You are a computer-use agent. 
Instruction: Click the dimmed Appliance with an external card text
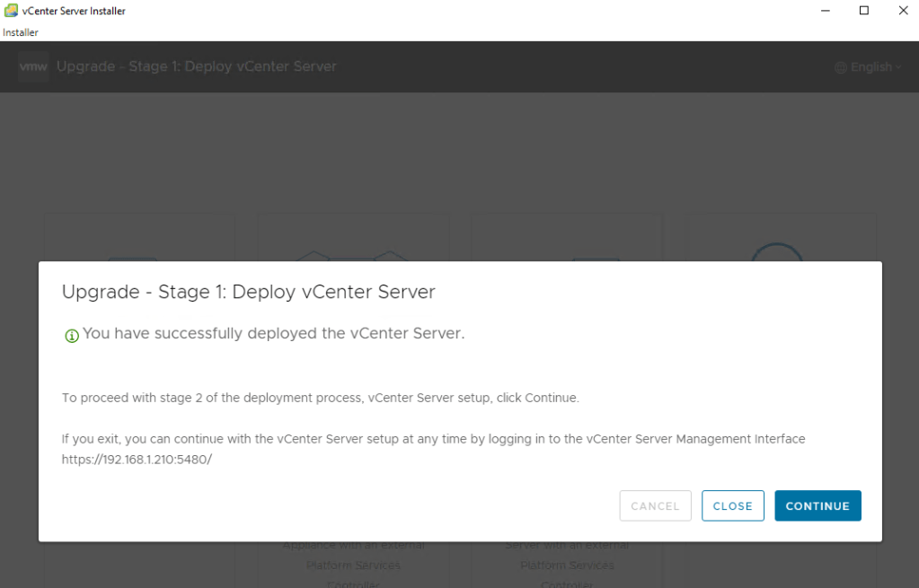(353, 546)
